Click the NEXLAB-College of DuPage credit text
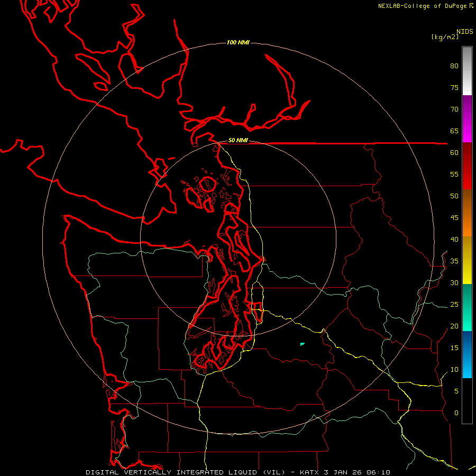The height and width of the screenshot is (476, 476). 425,6
